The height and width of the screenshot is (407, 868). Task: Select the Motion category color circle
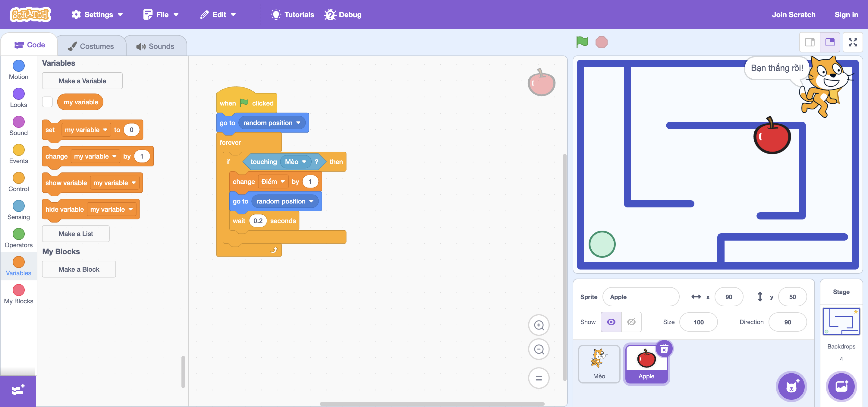(18, 65)
